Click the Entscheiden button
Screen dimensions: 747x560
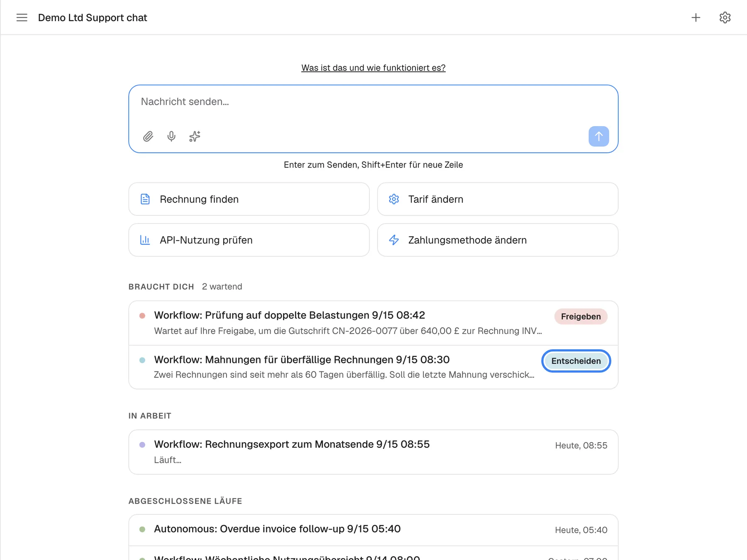point(576,361)
